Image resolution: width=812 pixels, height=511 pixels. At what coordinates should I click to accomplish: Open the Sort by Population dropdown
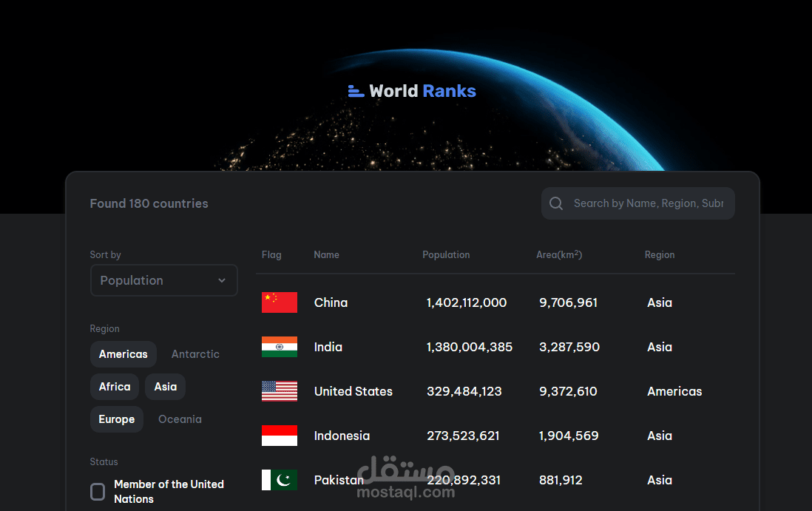[163, 280]
